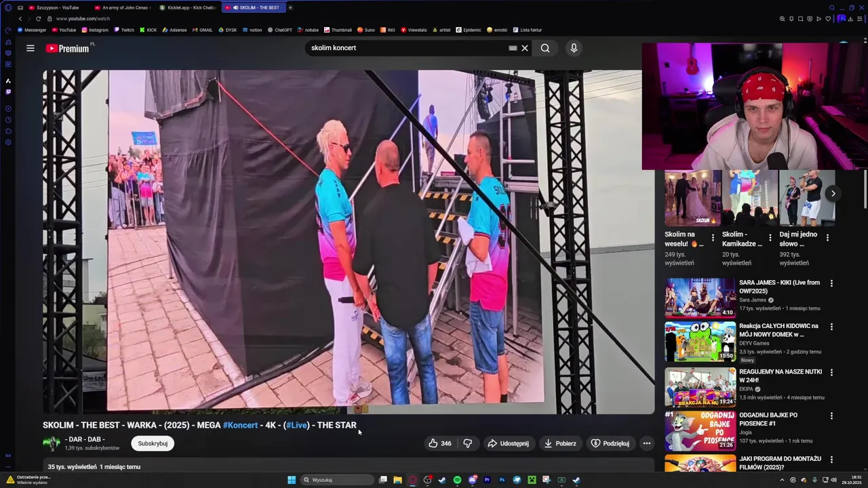Screen dimensions: 868x488
Task: Take a snapshot with the browser capture icon
Action: coord(800,18)
